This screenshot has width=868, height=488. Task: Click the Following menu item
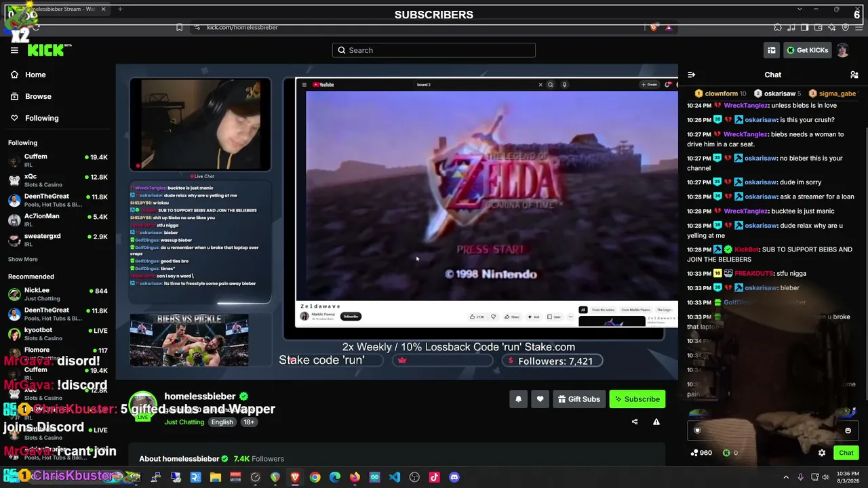[x=58, y=118]
